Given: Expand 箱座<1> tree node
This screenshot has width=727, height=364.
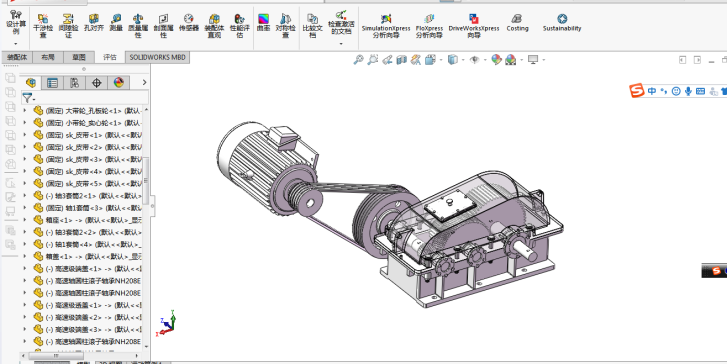Looking at the screenshot, I should (25, 220).
